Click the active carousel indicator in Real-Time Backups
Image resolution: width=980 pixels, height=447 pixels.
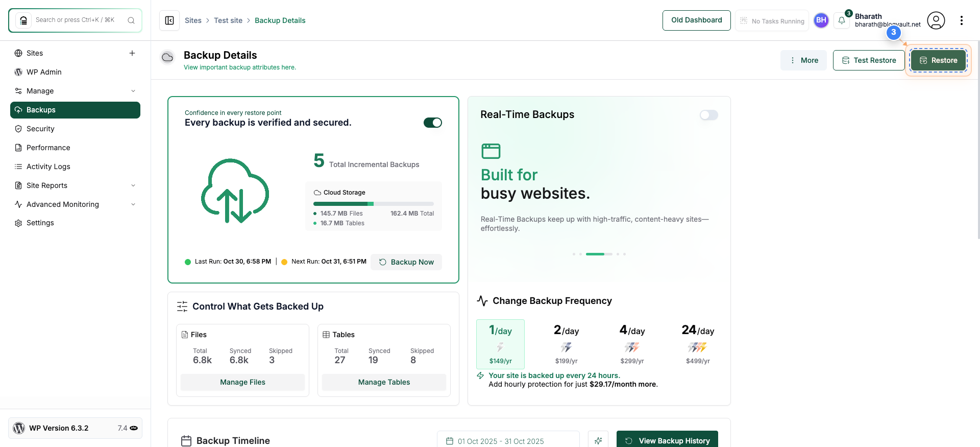coord(599,254)
